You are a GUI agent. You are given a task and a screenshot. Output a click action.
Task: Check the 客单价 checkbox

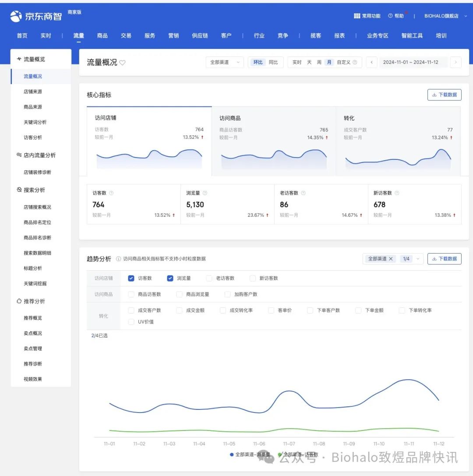coord(271,310)
